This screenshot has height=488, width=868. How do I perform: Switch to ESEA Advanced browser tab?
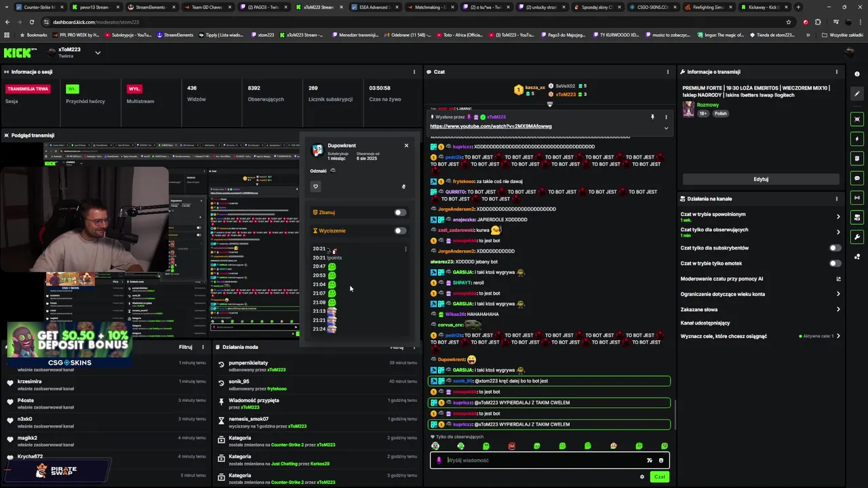tap(374, 7)
